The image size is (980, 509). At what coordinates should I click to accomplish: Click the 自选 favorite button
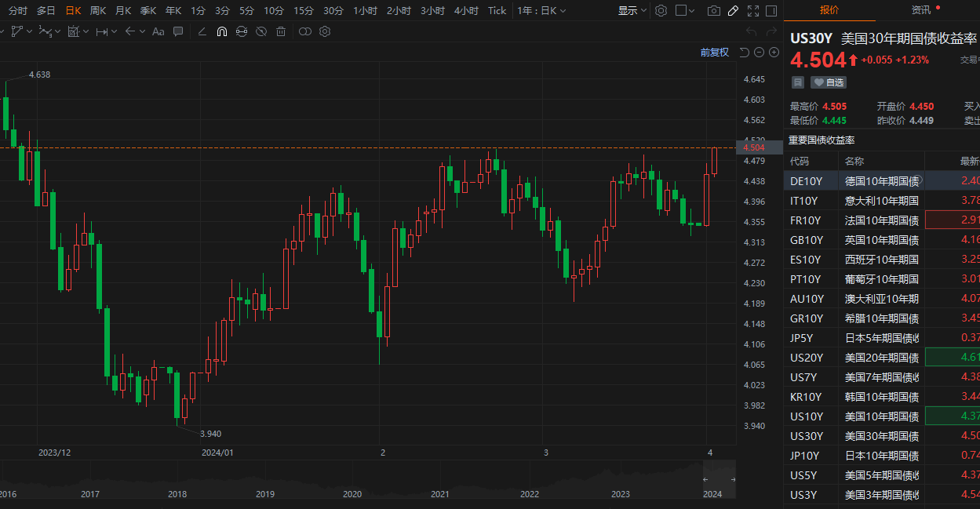point(829,82)
